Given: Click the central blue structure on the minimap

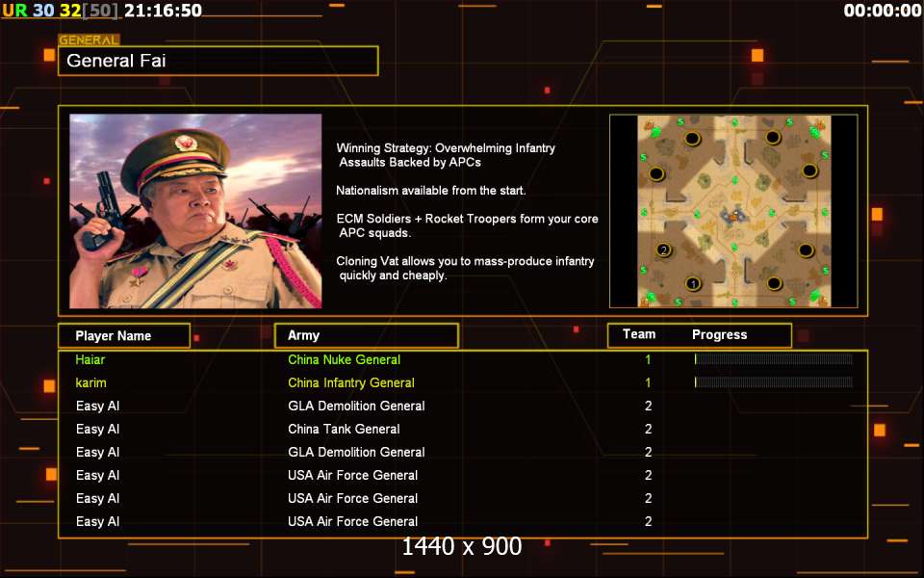Looking at the screenshot, I should tap(734, 214).
